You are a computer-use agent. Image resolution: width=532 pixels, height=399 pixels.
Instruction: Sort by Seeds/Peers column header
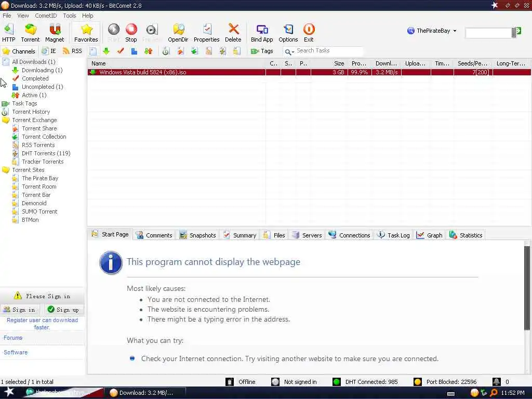pyautogui.click(x=473, y=63)
